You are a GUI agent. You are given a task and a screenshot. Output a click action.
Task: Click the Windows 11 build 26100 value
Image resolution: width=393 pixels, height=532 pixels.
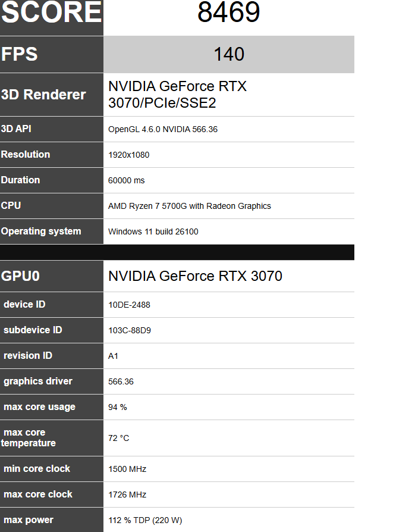(153, 231)
